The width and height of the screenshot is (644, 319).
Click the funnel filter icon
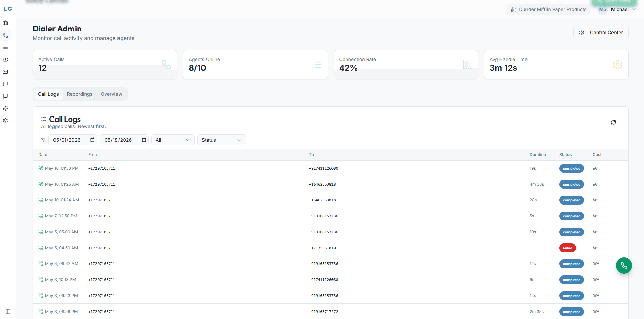tap(43, 140)
